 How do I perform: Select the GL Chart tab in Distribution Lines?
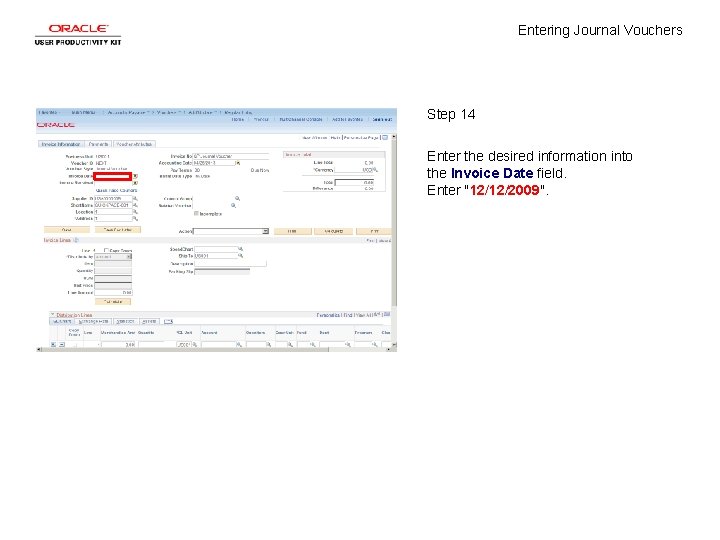click(x=61, y=321)
